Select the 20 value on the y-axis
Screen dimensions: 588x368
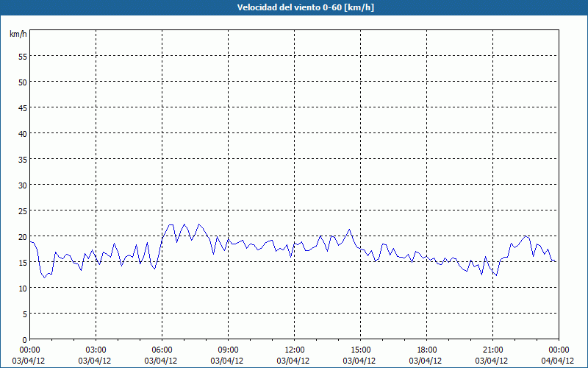(23, 236)
